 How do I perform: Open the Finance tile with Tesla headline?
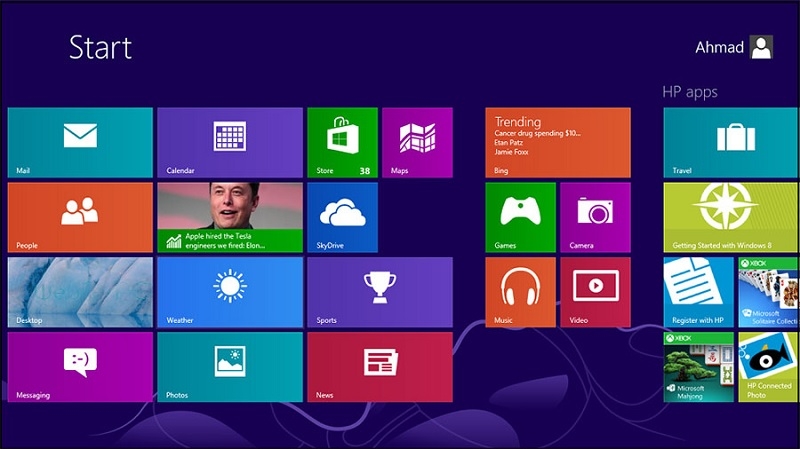click(x=230, y=217)
